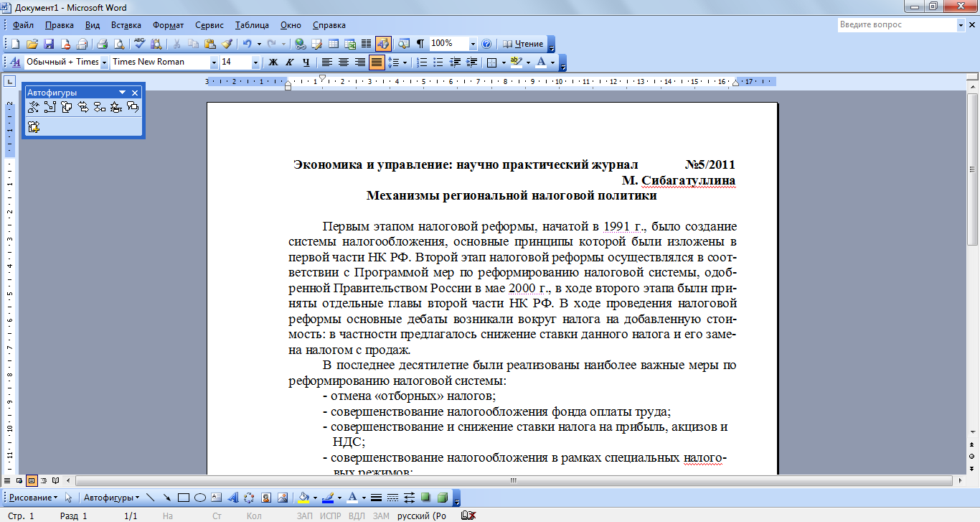The width and height of the screenshot is (980, 522).
Task: Insert an Excel worksheet
Action: (x=349, y=44)
